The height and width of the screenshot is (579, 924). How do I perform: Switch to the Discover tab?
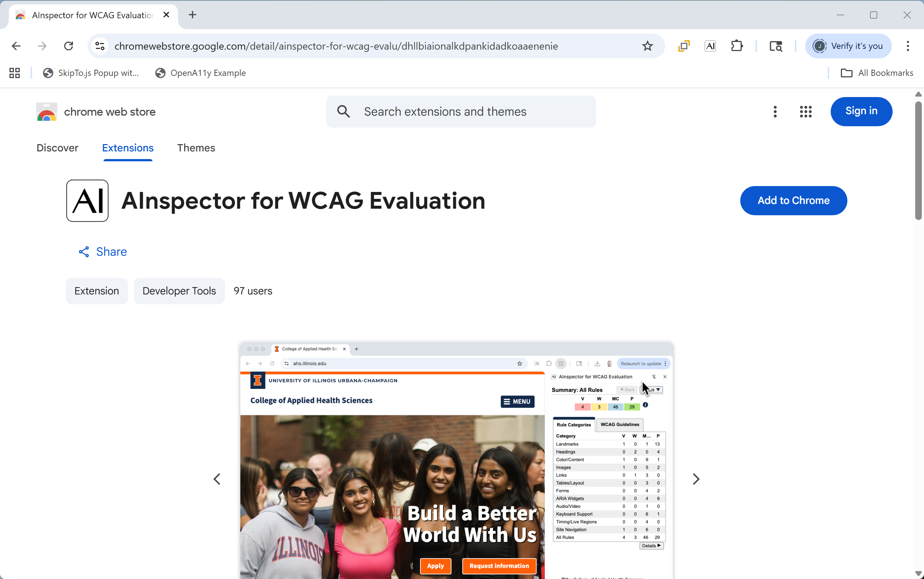[x=57, y=148]
